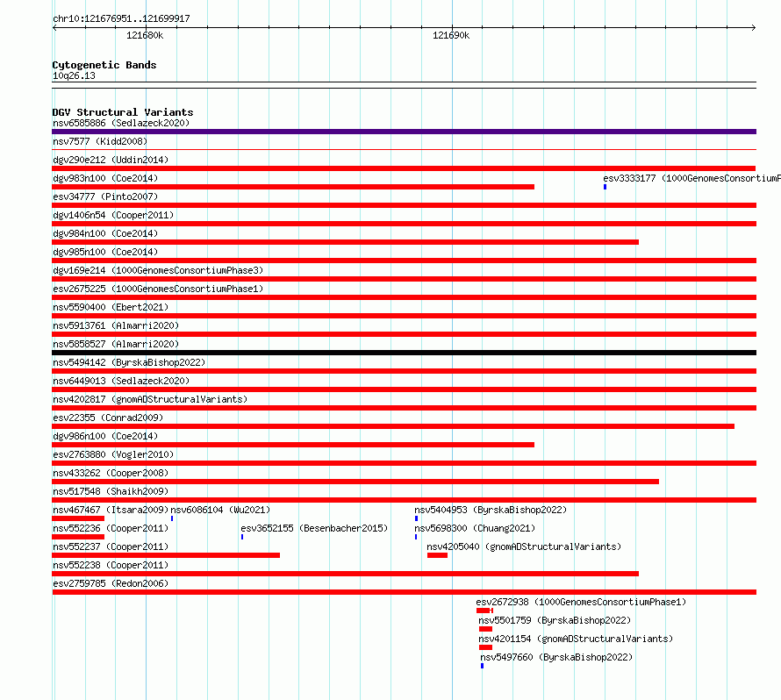
Task: Open esv2672938 (1000GenomesConsortiumPhase1) label
Action: click(x=581, y=602)
